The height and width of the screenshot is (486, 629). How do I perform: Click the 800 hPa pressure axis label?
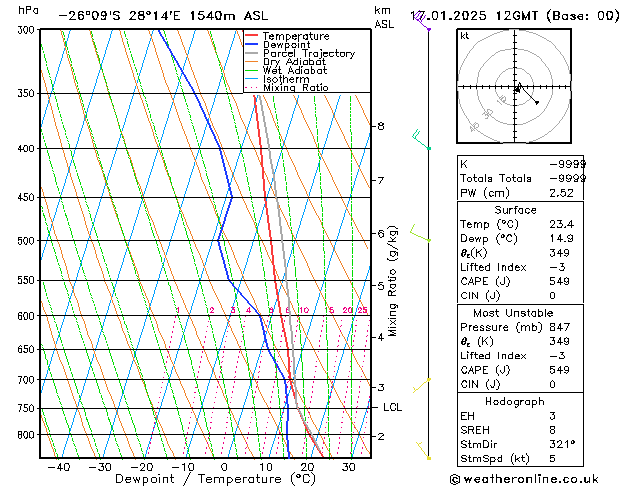point(26,435)
